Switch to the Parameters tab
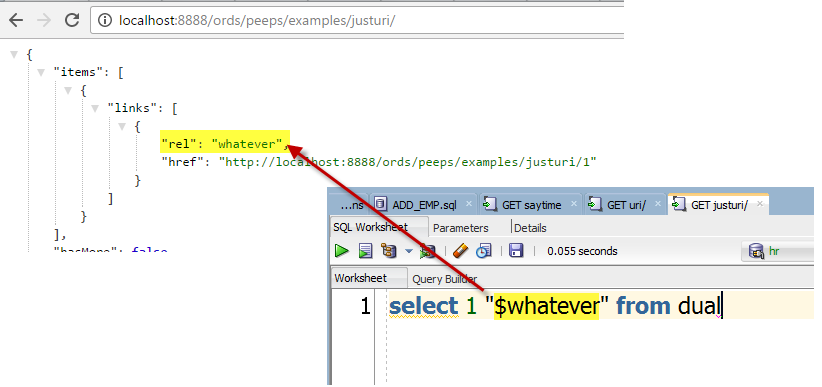Image resolution: width=822 pixels, height=387 pixels. coord(460,228)
